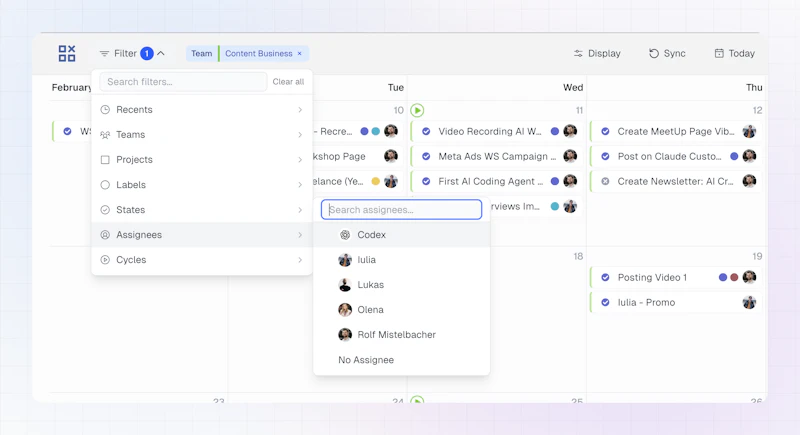Click Clear all filters
This screenshot has height=435, width=800.
point(288,82)
